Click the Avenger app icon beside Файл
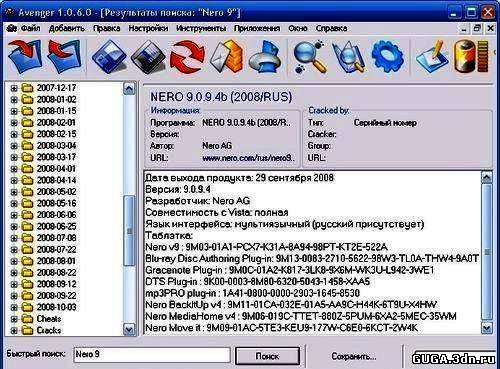The width and height of the screenshot is (500, 369). pyautogui.click(x=11, y=29)
